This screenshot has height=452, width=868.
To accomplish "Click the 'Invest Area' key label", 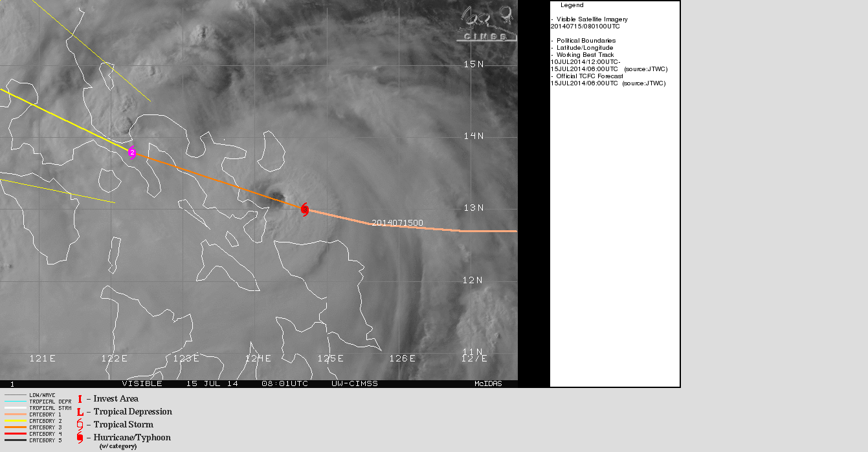I will point(116,399).
